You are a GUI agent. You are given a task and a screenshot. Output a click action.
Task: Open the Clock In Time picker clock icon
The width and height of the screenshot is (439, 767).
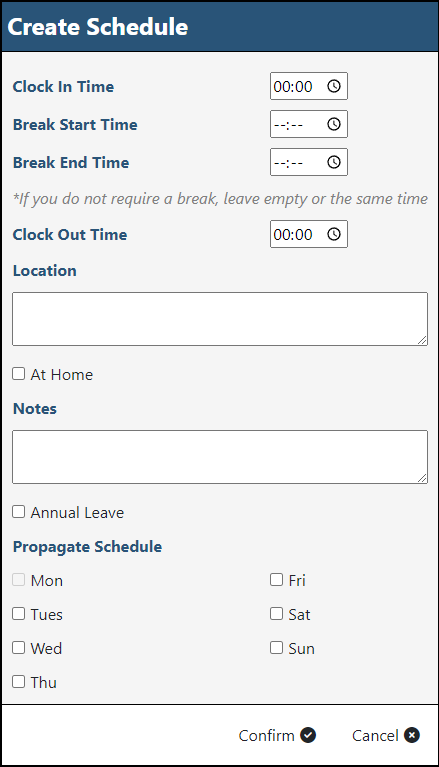coord(334,86)
